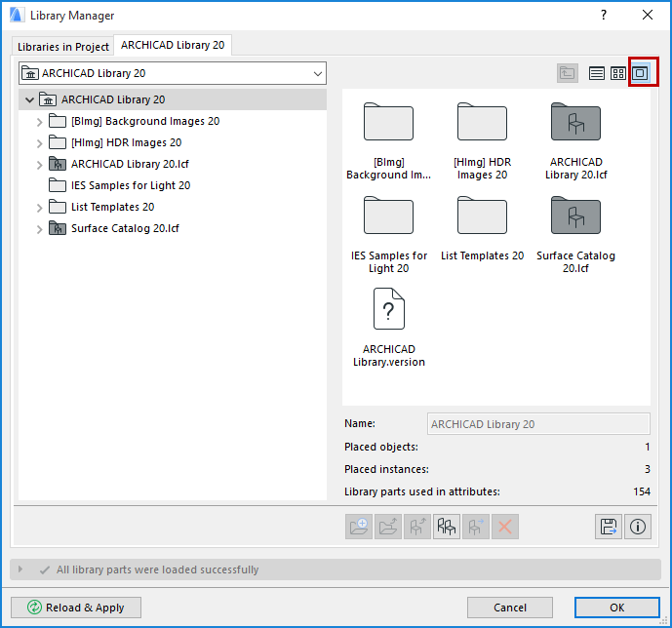Expand [HImg] HDR Images 20 tree node

(x=39, y=143)
